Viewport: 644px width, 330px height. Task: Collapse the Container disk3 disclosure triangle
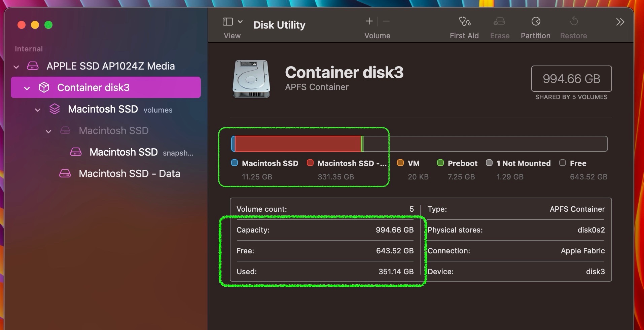[26, 88]
